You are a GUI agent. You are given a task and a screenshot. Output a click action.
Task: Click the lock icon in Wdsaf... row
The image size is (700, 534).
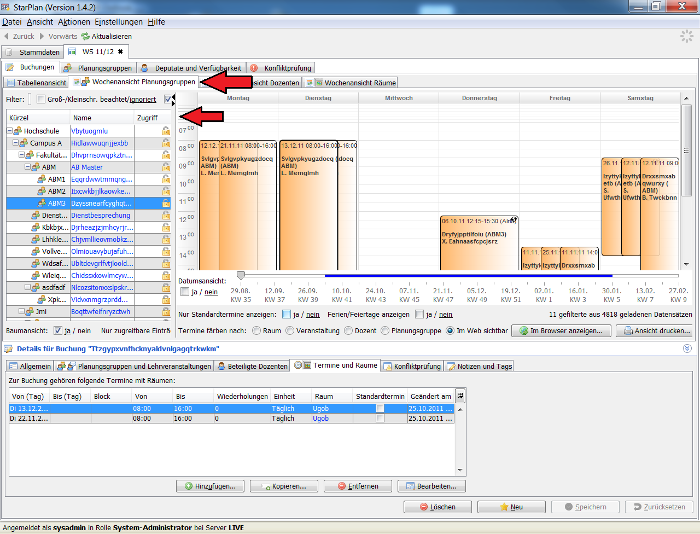coord(166,263)
